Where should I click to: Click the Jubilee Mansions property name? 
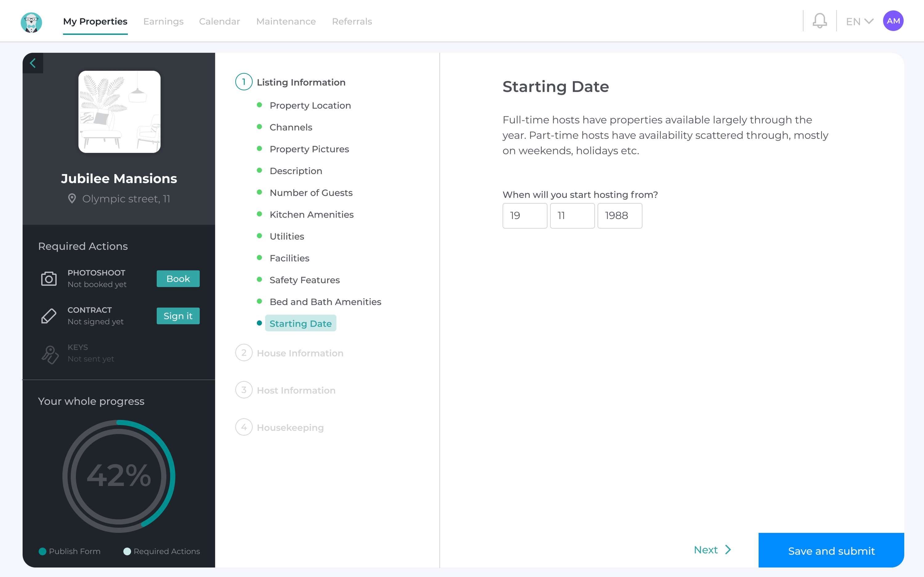pos(119,178)
